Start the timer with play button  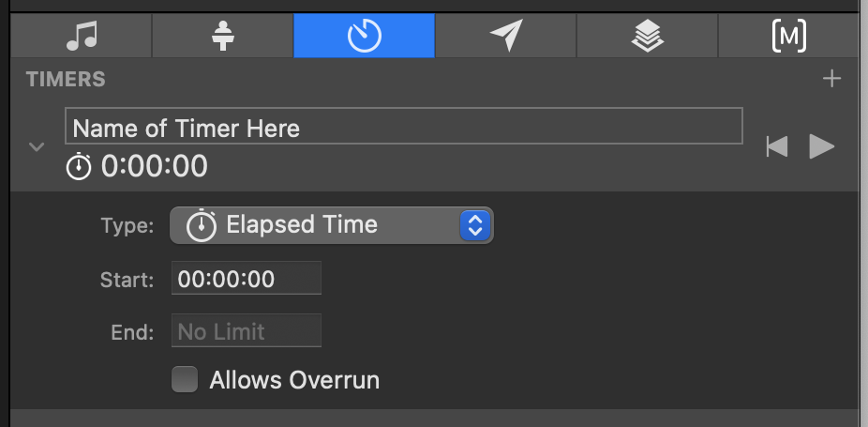(822, 146)
